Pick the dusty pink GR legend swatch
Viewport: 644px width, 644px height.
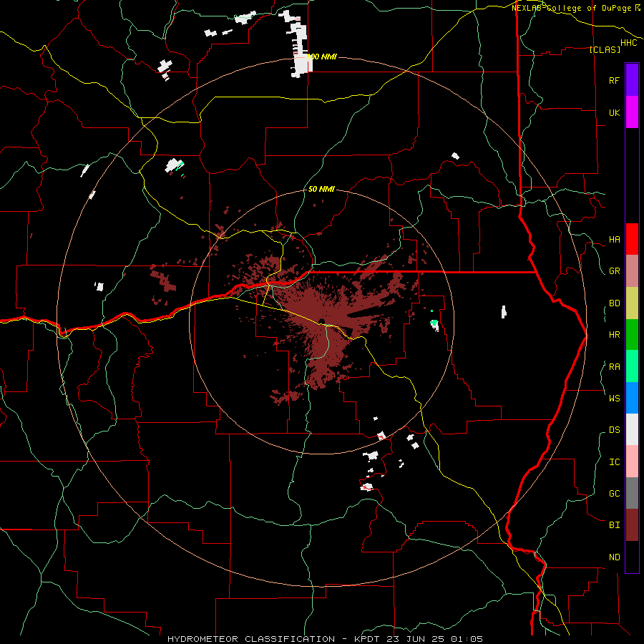point(632,271)
